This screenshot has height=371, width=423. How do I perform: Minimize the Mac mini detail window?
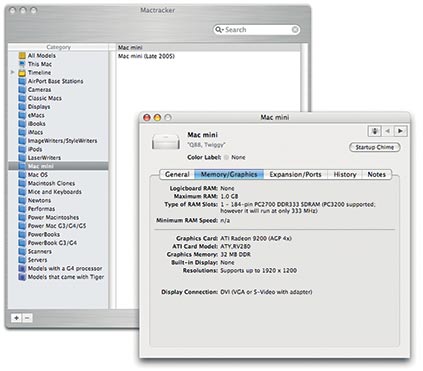coord(157,118)
